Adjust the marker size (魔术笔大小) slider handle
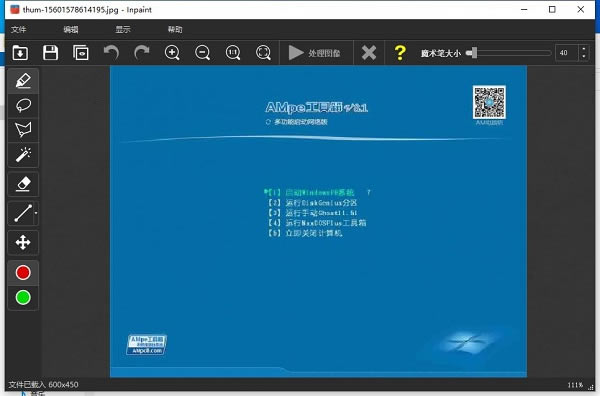Screen dimensions: 600x396 [474, 53]
